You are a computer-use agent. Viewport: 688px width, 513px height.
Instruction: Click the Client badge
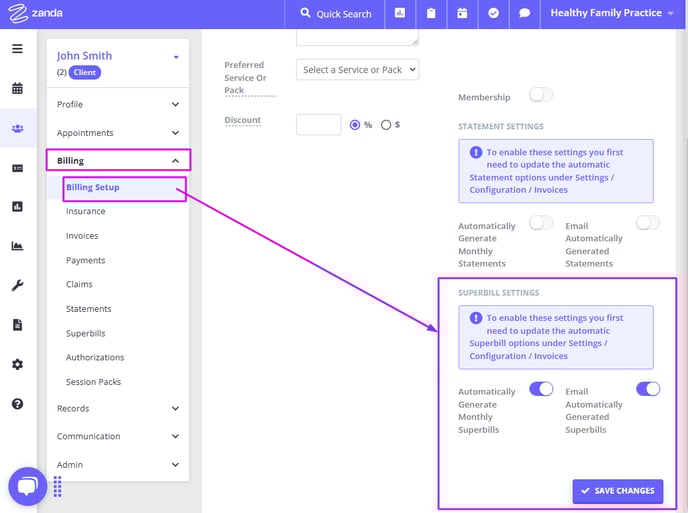pyautogui.click(x=84, y=73)
